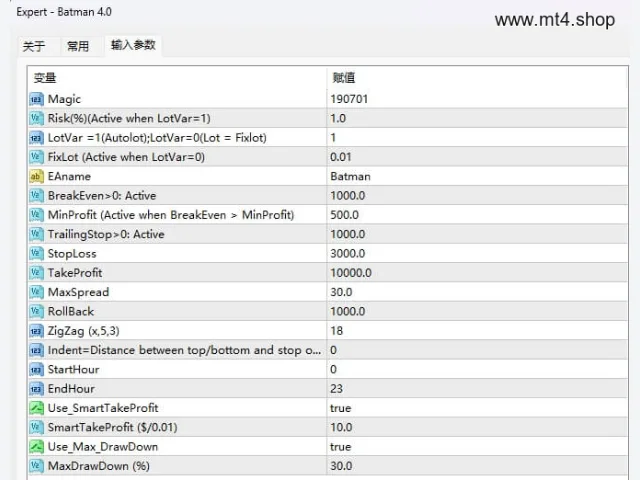The image size is (640, 480).
Task: Click the 'StartHour' variable name
Action: 73,370
